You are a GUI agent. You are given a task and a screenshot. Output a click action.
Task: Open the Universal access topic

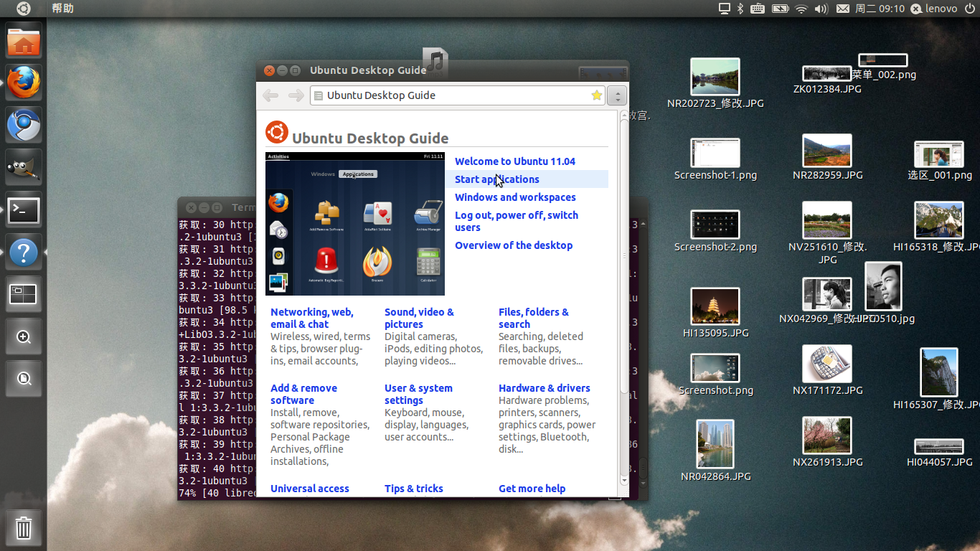[310, 489]
